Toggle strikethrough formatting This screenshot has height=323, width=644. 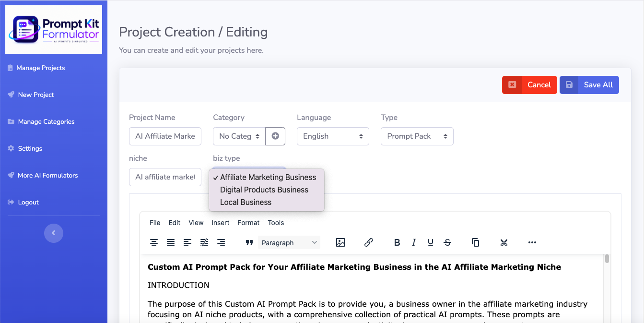point(447,242)
